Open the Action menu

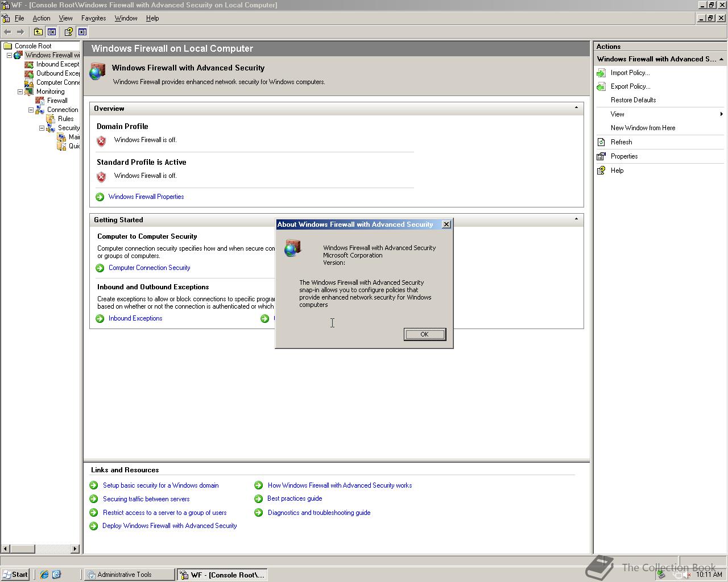42,18
